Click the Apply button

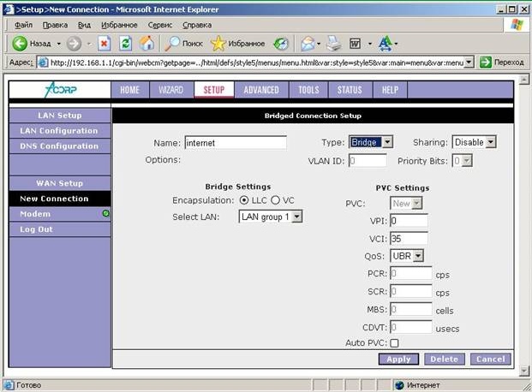pyautogui.click(x=398, y=359)
